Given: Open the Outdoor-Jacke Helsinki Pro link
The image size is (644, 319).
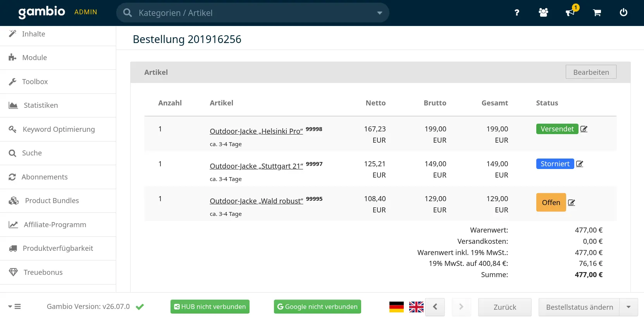Looking at the screenshot, I should [256, 131].
